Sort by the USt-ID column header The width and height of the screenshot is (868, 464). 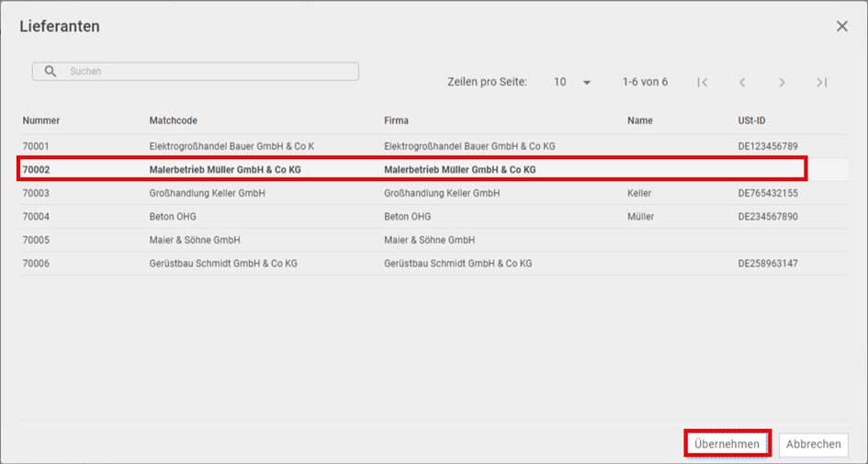pyautogui.click(x=751, y=120)
